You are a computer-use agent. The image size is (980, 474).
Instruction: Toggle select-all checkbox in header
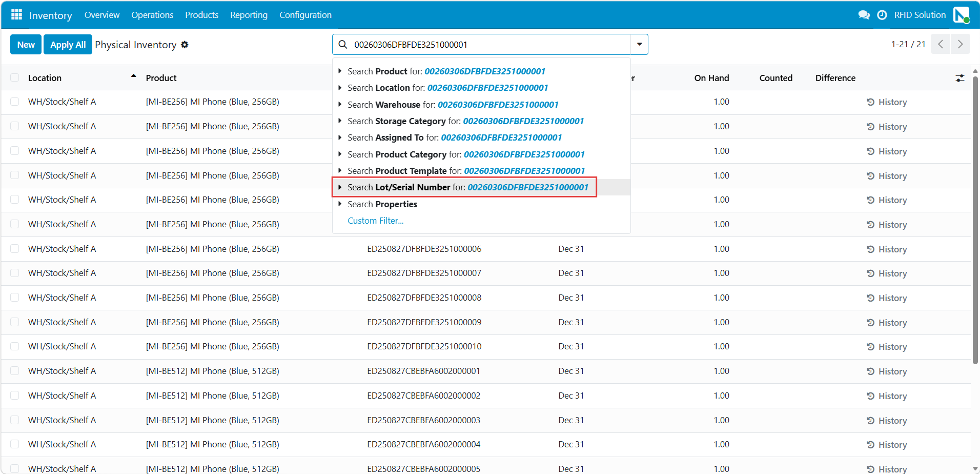click(15, 77)
